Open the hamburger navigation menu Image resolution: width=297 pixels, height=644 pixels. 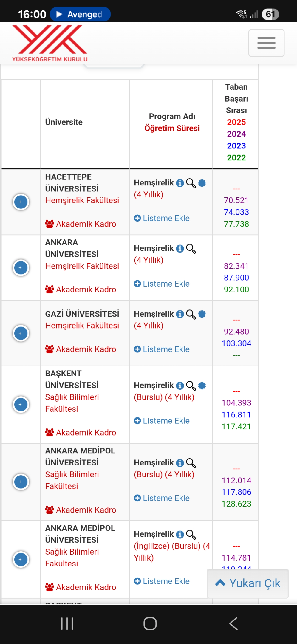click(x=266, y=43)
